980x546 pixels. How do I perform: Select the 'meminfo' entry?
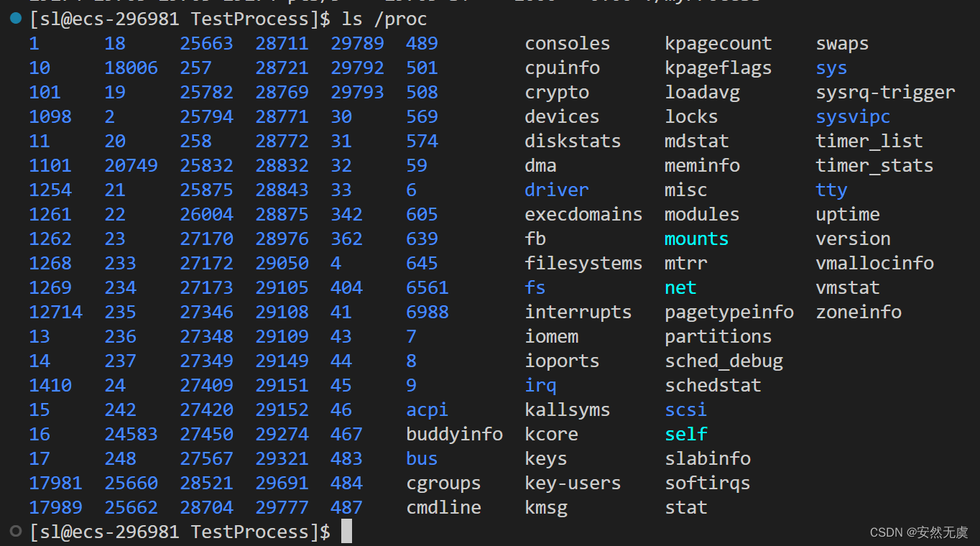(703, 165)
